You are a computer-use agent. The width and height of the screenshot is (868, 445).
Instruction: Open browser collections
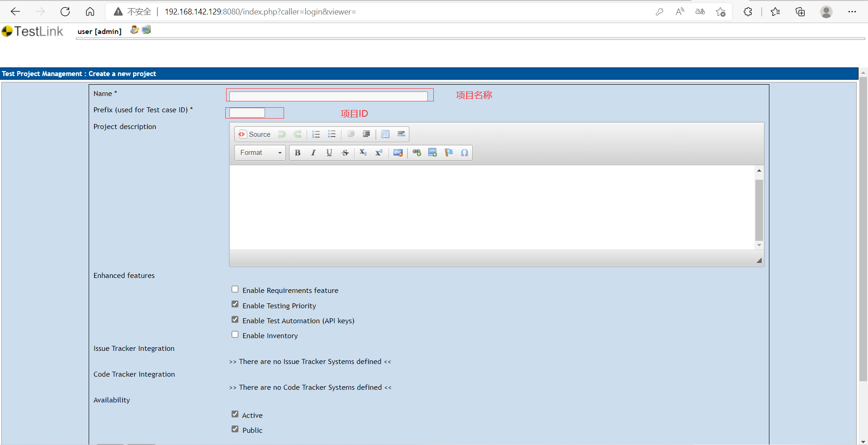point(800,12)
